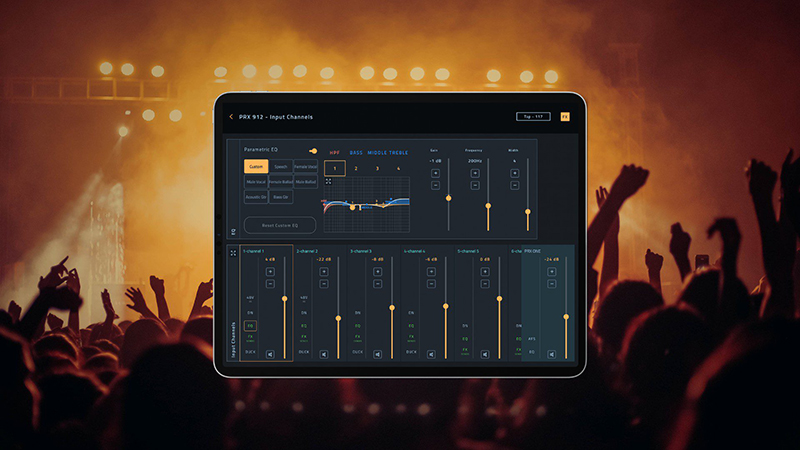Raise channel 2 level with plus button
The image size is (800, 450).
[324, 272]
